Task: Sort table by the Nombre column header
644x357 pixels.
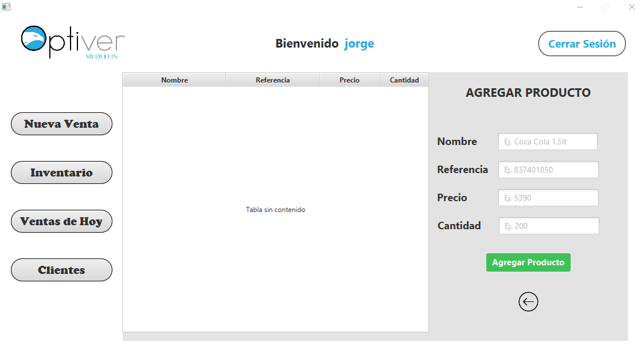Action: (174, 79)
